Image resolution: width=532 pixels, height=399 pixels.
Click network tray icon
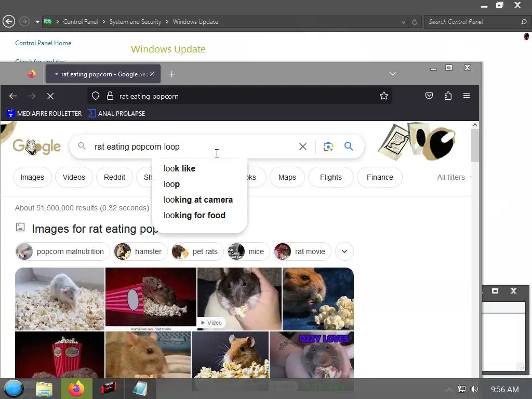point(462,389)
